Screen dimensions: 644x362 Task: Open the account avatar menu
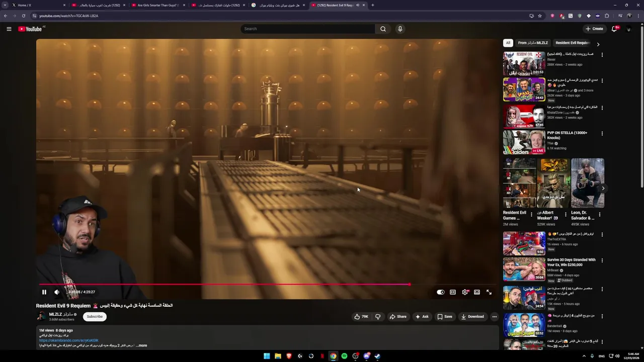tap(628, 29)
